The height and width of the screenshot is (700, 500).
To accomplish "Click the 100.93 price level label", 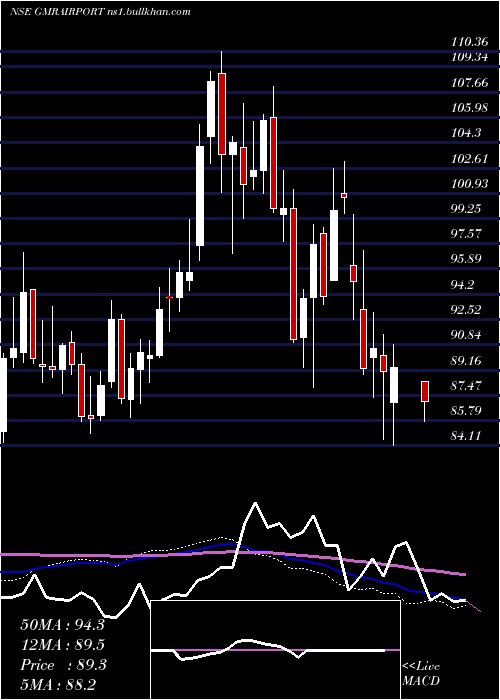I will coord(470,184).
